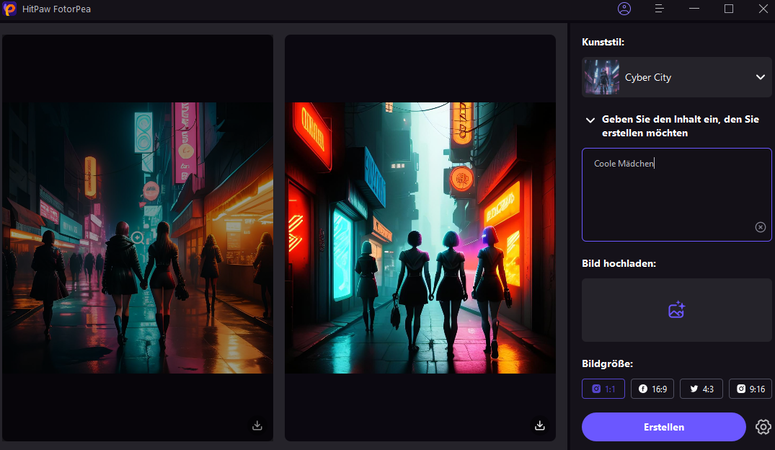This screenshot has height=450, width=775.
Task: Click the Cyber City style thumbnail
Action: point(602,77)
